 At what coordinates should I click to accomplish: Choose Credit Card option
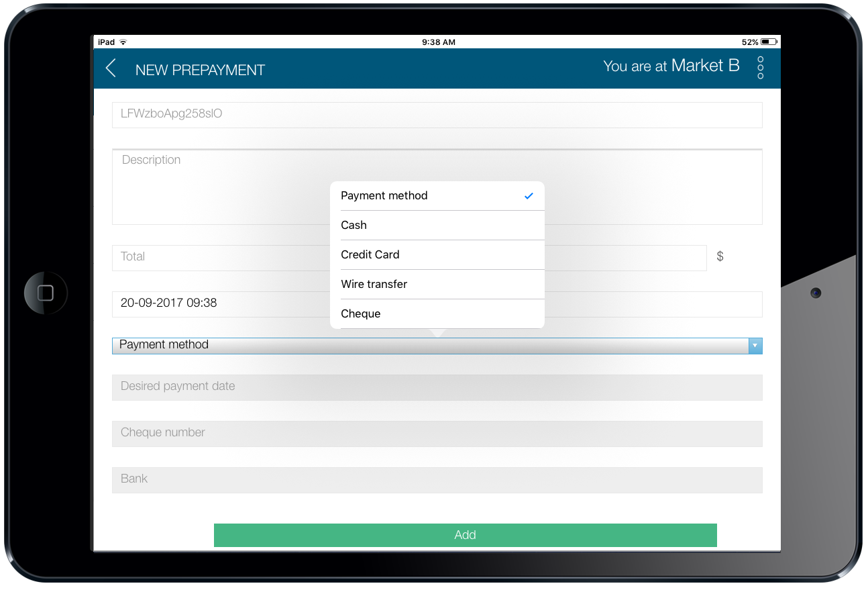(437, 255)
